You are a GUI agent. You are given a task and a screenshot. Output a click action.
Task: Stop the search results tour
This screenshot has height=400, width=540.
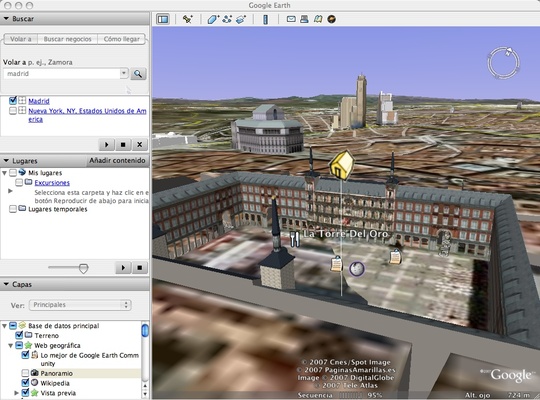pyautogui.click(x=123, y=145)
